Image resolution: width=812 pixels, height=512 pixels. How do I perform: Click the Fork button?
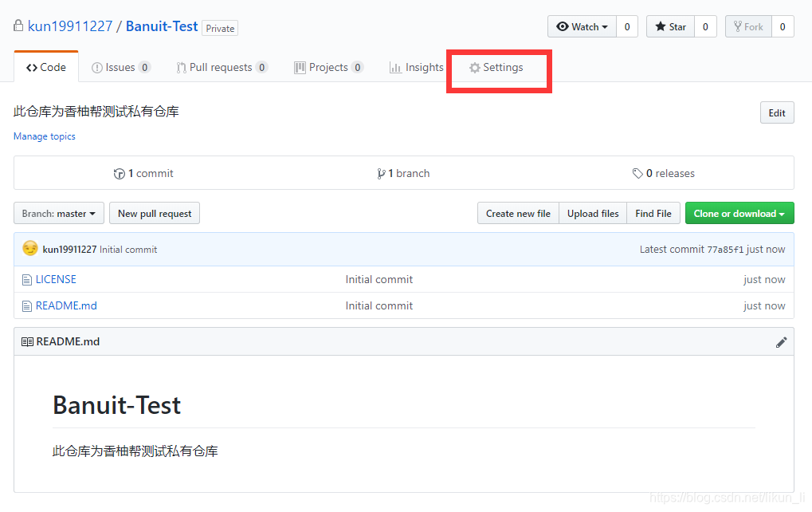pyautogui.click(x=749, y=26)
